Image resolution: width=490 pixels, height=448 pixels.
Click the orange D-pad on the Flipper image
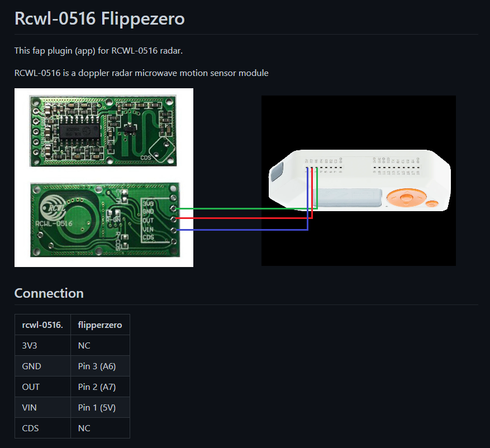point(407,197)
